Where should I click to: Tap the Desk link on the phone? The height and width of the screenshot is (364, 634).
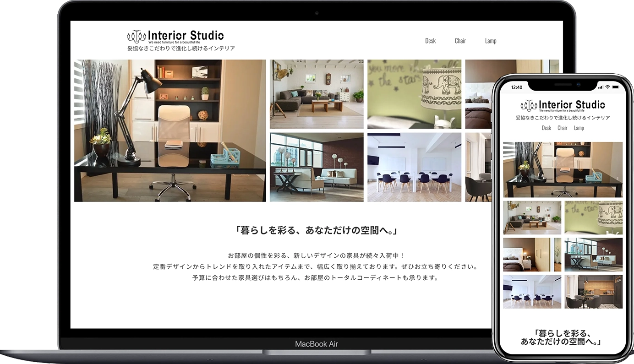[546, 128]
